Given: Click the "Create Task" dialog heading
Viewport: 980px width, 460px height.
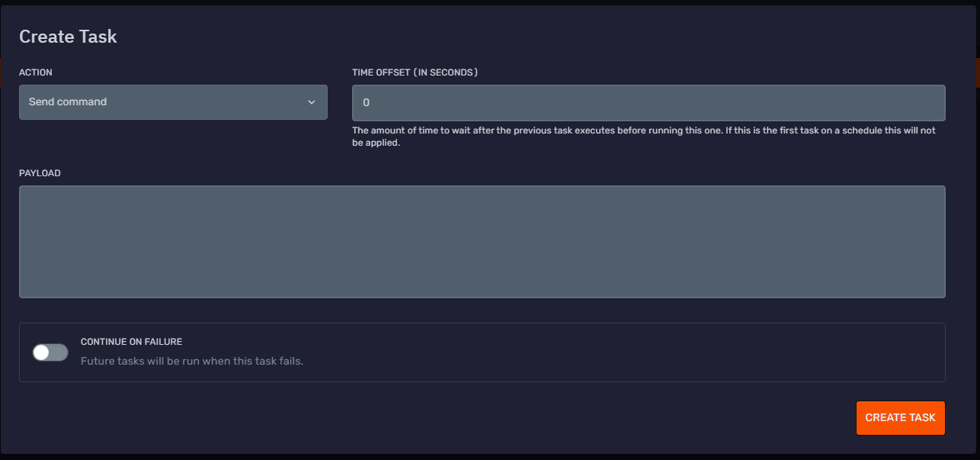Looking at the screenshot, I should tap(68, 37).
